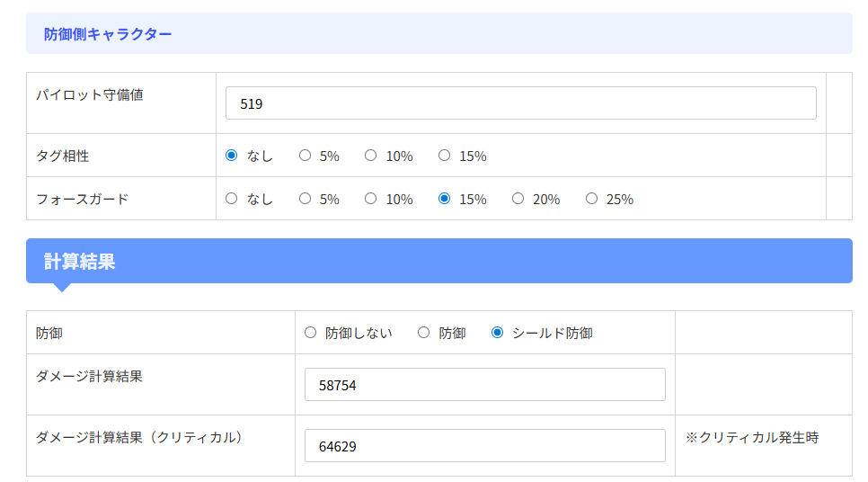Click the ダメージ計算結果 field showing 58754
The height and width of the screenshot is (482, 868).
[x=485, y=385]
